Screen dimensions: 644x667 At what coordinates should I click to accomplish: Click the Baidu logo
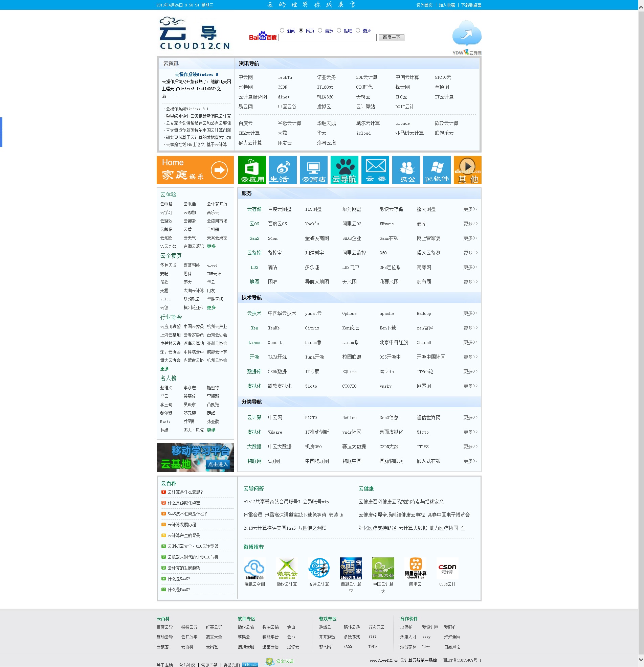pos(263,36)
